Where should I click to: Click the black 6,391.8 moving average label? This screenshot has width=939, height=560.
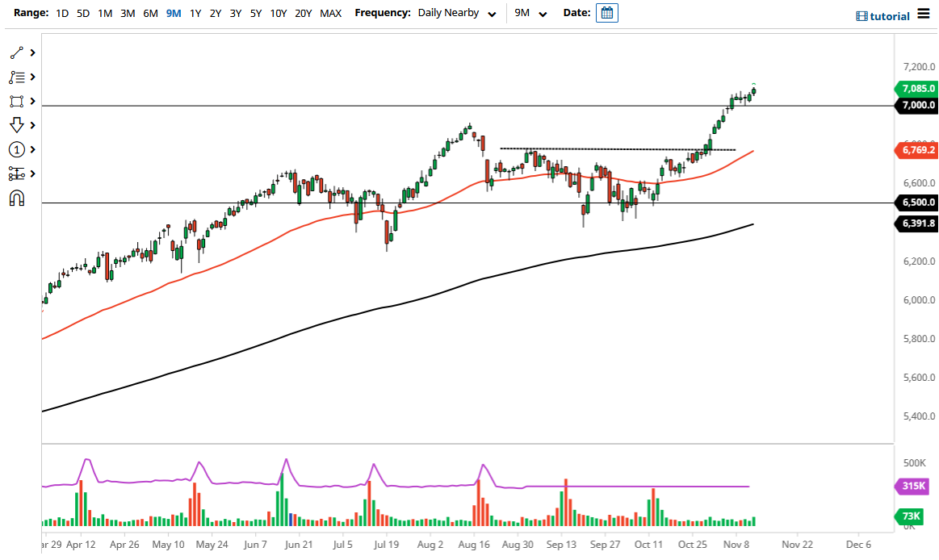click(916, 224)
